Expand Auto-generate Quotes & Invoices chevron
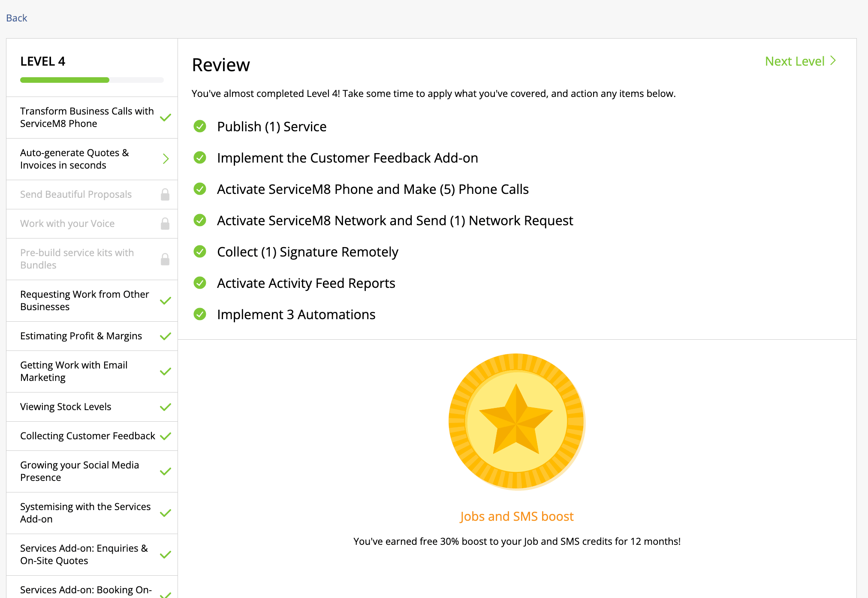Image resolution: width=868 pixels, height=598 pixels. point(166,159)
